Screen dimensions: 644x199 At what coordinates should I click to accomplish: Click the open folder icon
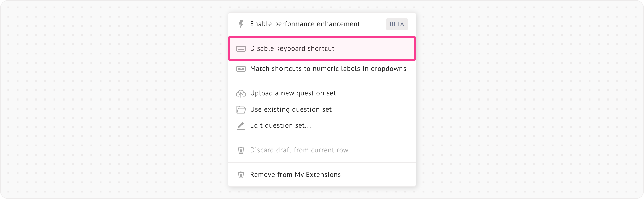click(x=241, y=110)
